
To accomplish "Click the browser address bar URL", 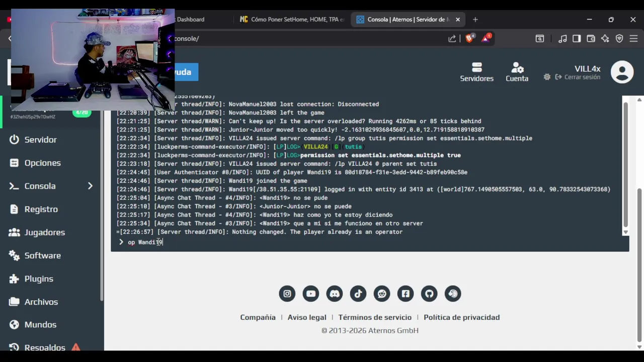I will 186,38.
